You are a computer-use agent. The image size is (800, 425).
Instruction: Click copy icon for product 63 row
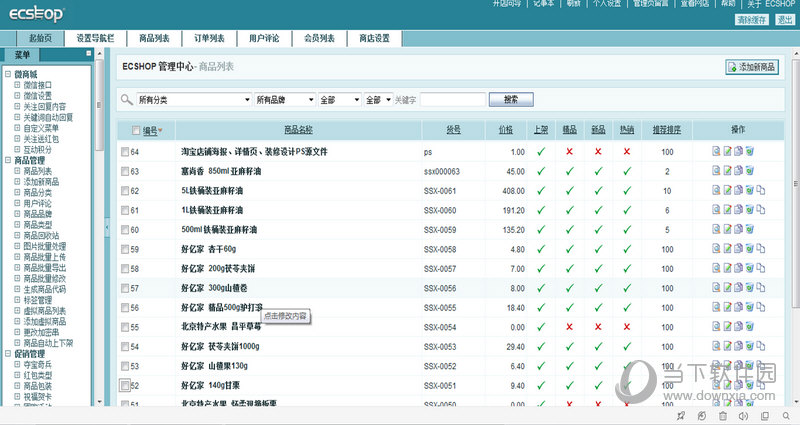click(738, 170)
